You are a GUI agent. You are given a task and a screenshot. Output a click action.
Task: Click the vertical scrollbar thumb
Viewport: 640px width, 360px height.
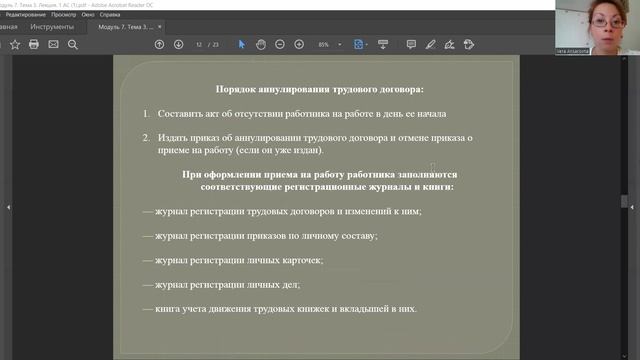tap(624, 201)
